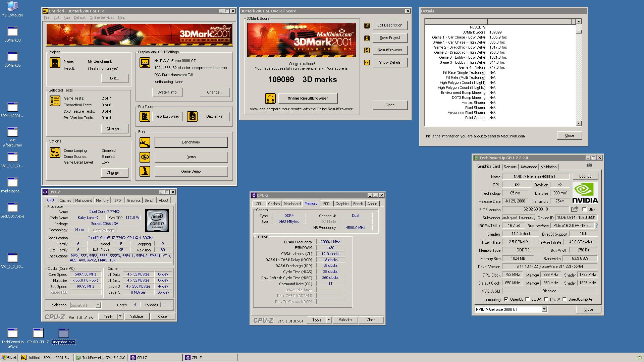Screen dimensions: 644x362
Task: Select Untitled - 3DMark2001 taskbar item
Action: coord(46,358)
